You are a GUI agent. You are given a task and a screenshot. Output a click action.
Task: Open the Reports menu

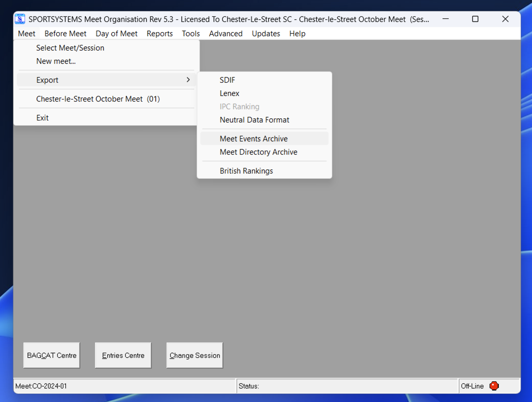tap(159, 34)
